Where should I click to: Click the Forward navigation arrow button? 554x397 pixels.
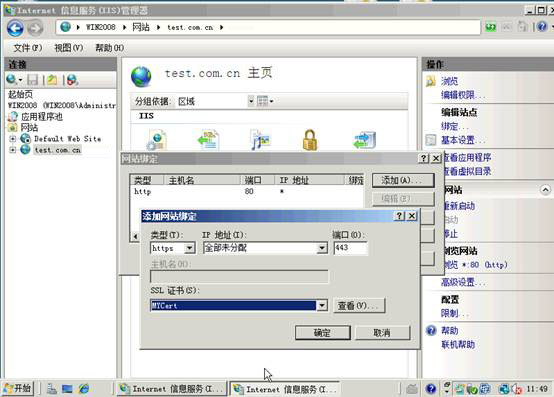[35, 28]
